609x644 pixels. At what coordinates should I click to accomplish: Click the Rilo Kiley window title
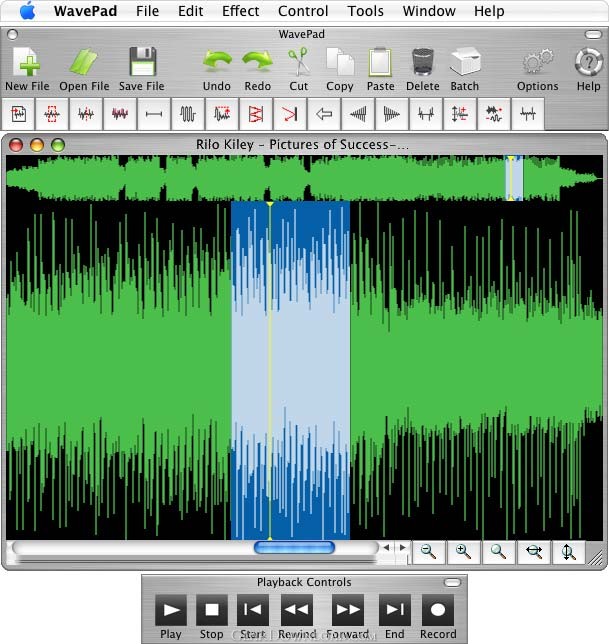(x=302, y=145)
